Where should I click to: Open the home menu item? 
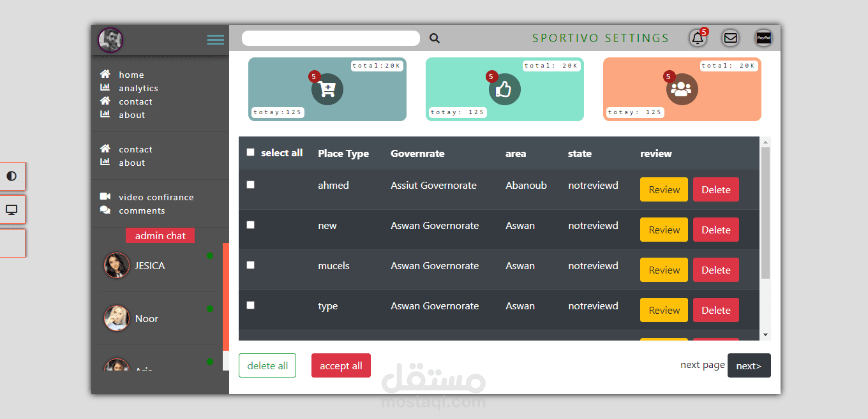[x=131, y=75]
